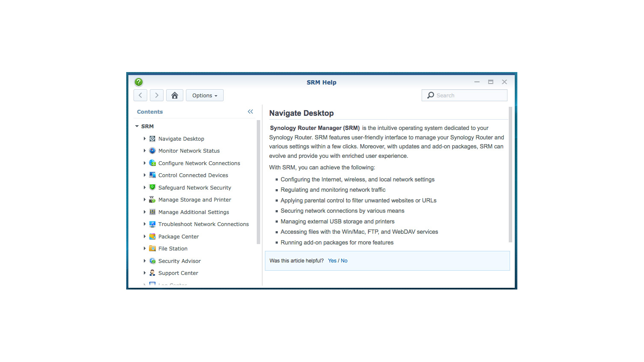
Task: Expand the Configure Network Connections node
Action: click(145, 163)
